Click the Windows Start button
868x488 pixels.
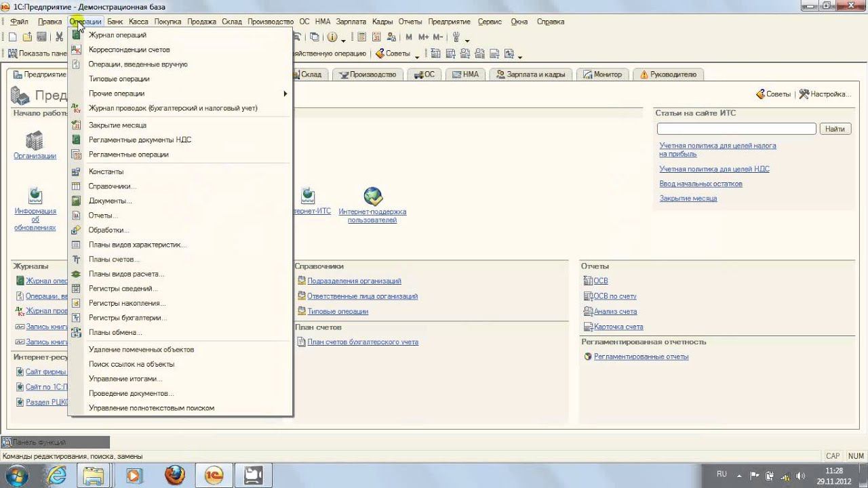(16, 475)
